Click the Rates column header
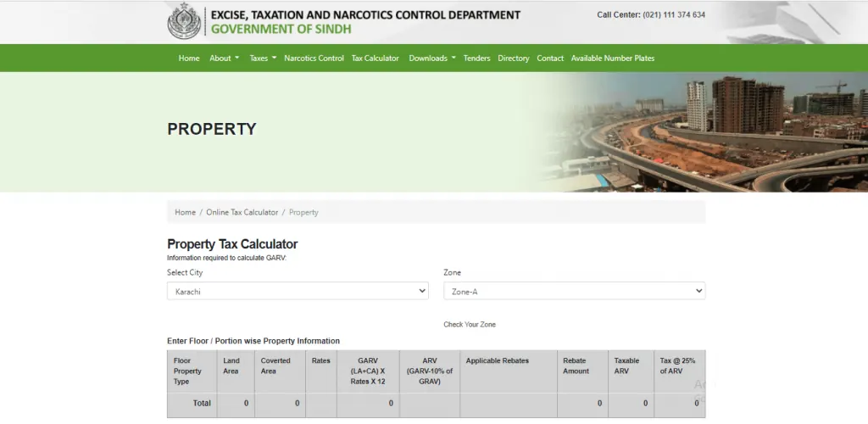Image resolution: width=868 pixels, height=424 pixels. [321, 371]
